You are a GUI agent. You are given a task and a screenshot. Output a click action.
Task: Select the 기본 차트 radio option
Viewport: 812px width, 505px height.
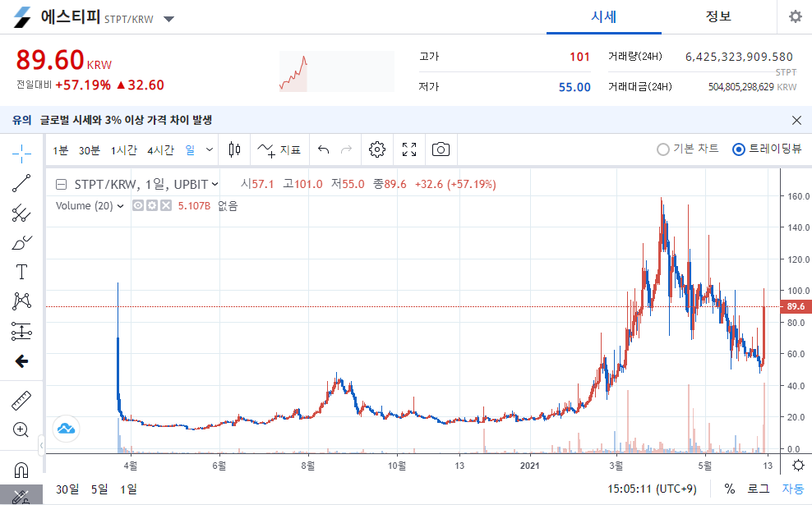pos(688,149)
